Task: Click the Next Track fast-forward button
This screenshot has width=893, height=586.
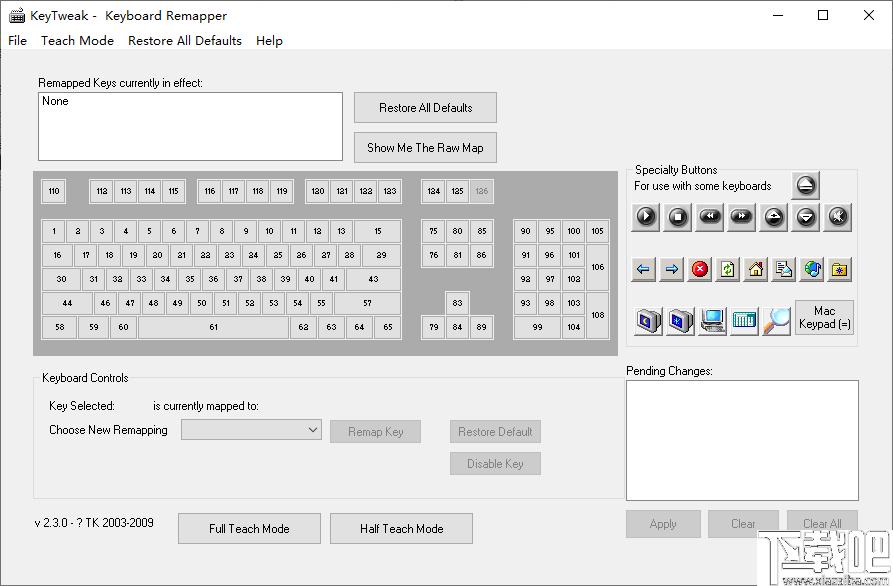Action: [x=742, y=217]
